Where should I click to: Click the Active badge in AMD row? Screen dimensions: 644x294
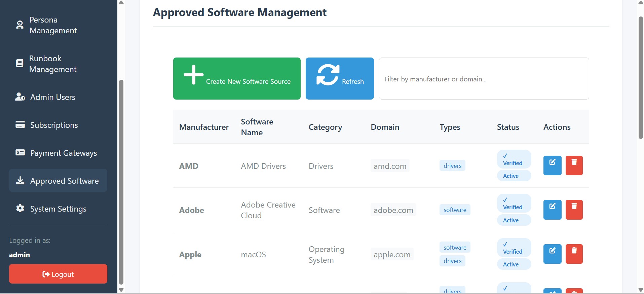pyautogui.click(x=514, y=176)
